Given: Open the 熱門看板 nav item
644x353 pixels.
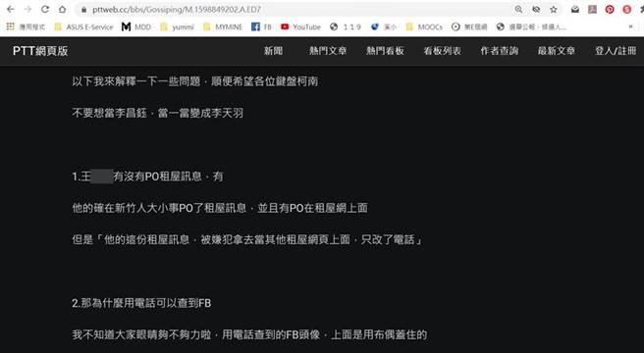Looking at the screenshot, I should point(385,51).
